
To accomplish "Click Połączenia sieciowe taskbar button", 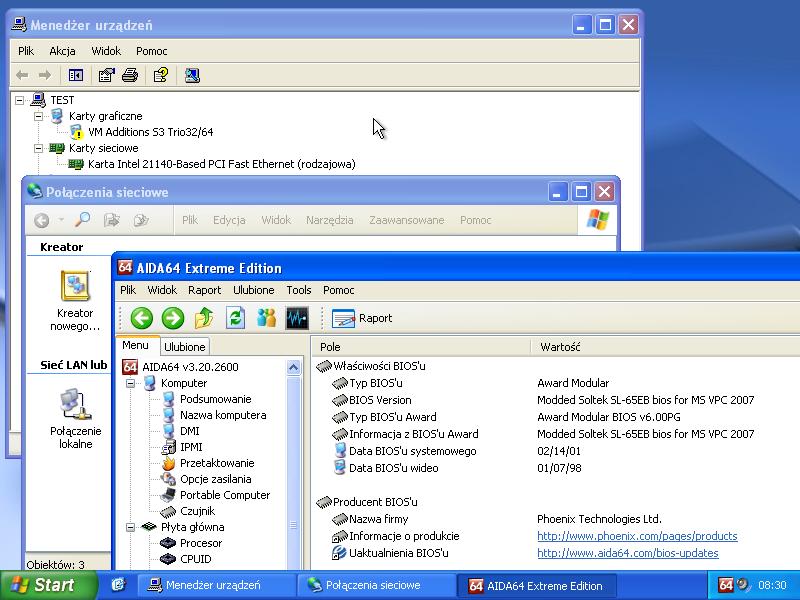I will pyautogui.click(x=377, y=585).
